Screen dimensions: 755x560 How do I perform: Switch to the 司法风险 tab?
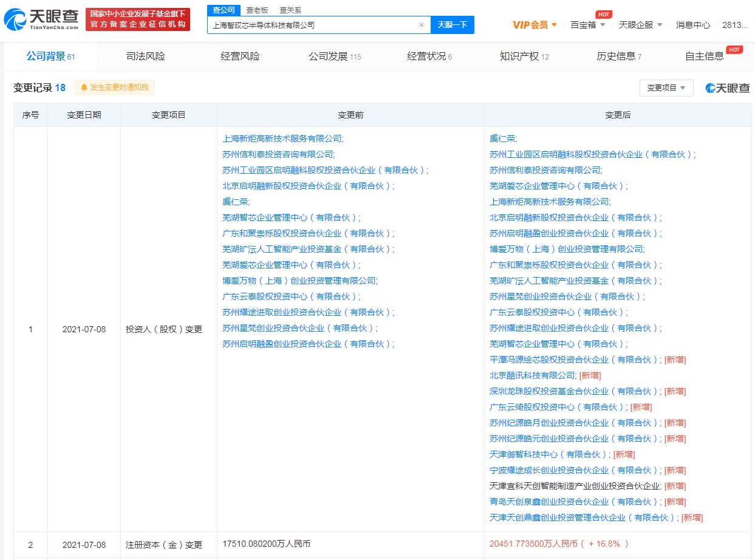146,56
